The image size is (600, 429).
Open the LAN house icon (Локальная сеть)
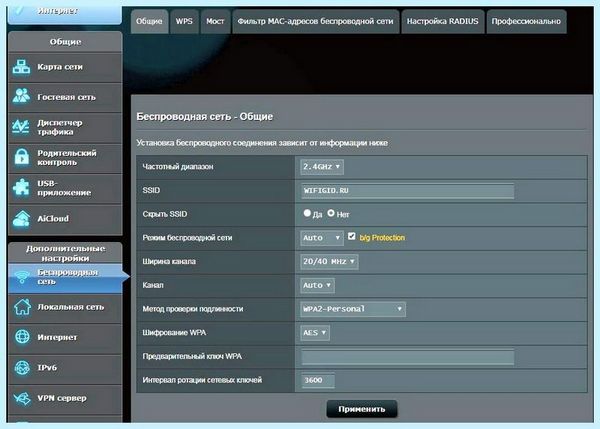[22, 307]
